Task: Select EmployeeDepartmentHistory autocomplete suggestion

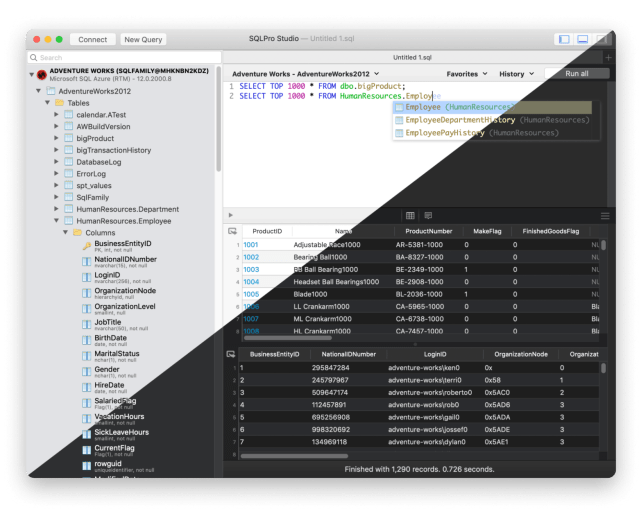Action: click(492, 120)
